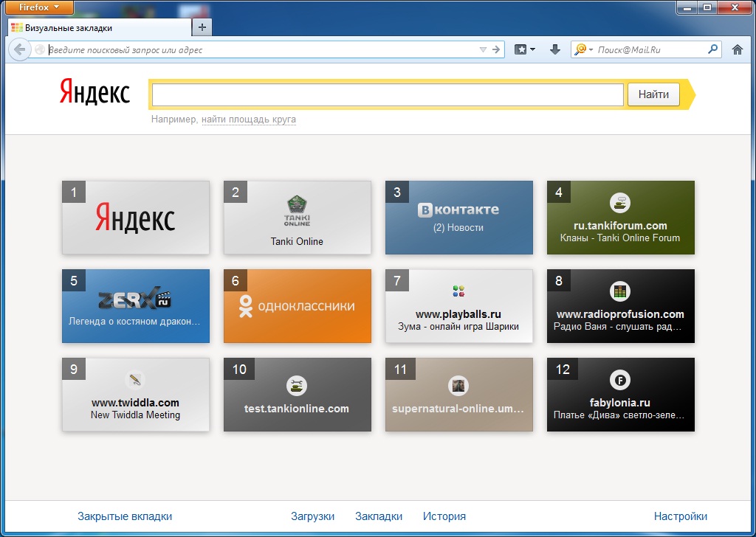This screenshot has width=756, height=537.
Task: Click the magnifier in Mail.Ru search box
Action: [x=712, y=49]
